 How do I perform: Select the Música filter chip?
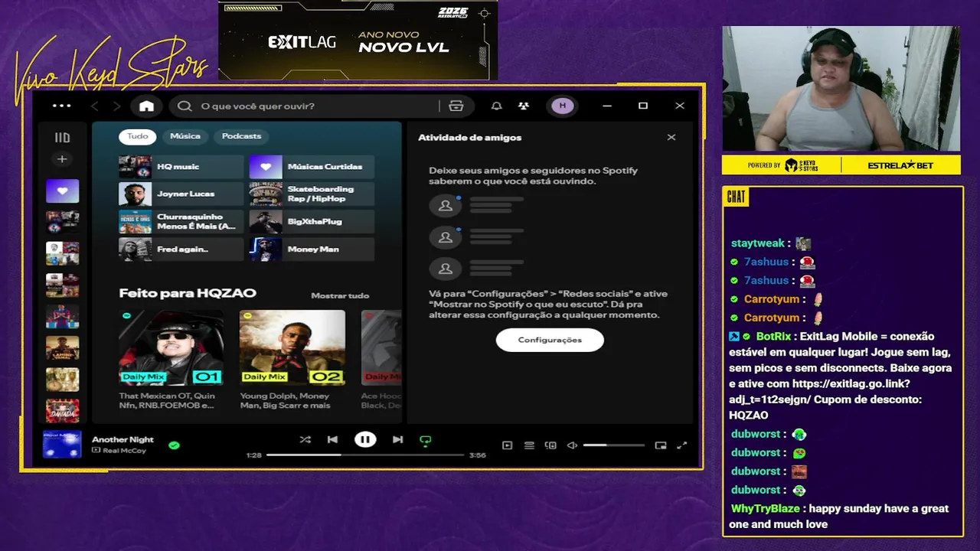tap(185, 136)
